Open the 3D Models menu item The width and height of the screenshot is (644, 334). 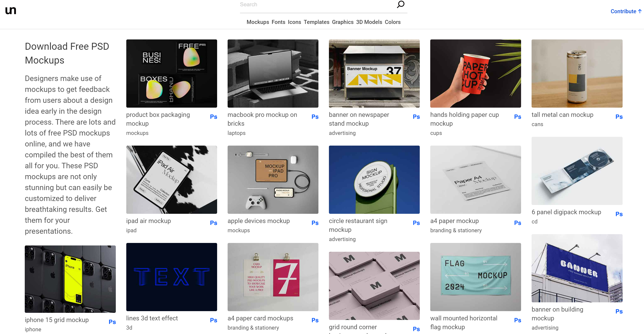369,22
